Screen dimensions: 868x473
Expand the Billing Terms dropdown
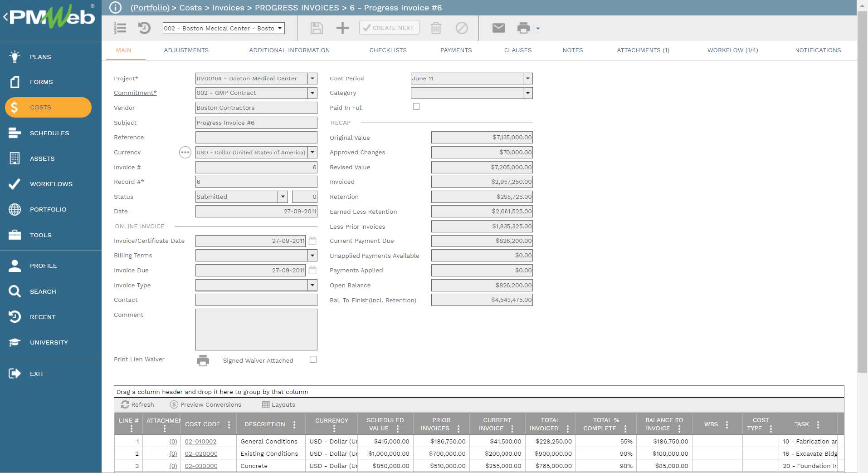[312, 256]
